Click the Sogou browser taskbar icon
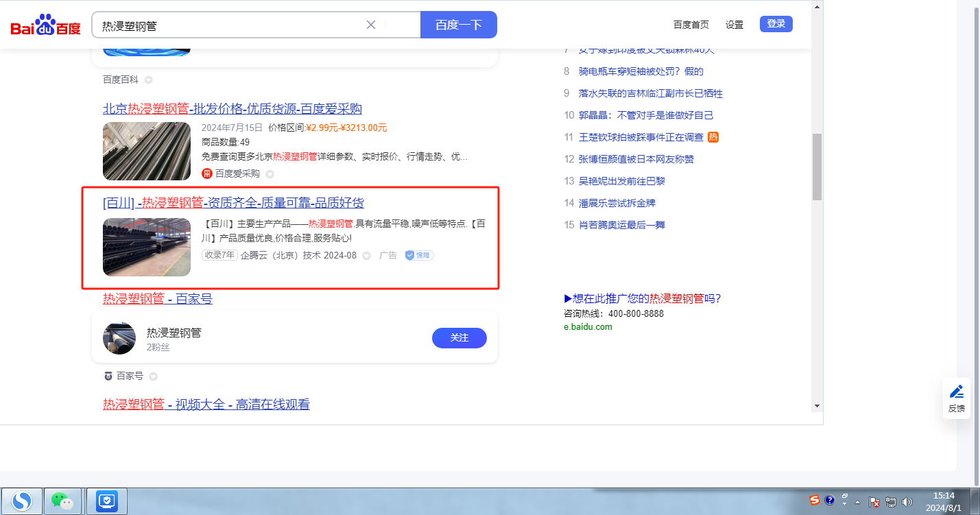Image resolution: width=980 pixels, height=515 pixels. tap(22, 501)
